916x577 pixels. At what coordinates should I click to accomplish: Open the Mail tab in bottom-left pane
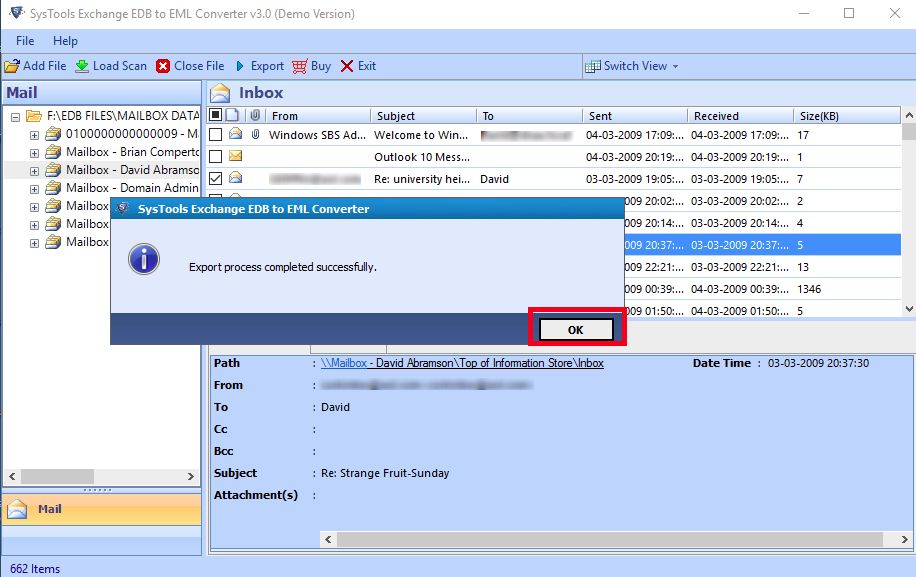102,509
